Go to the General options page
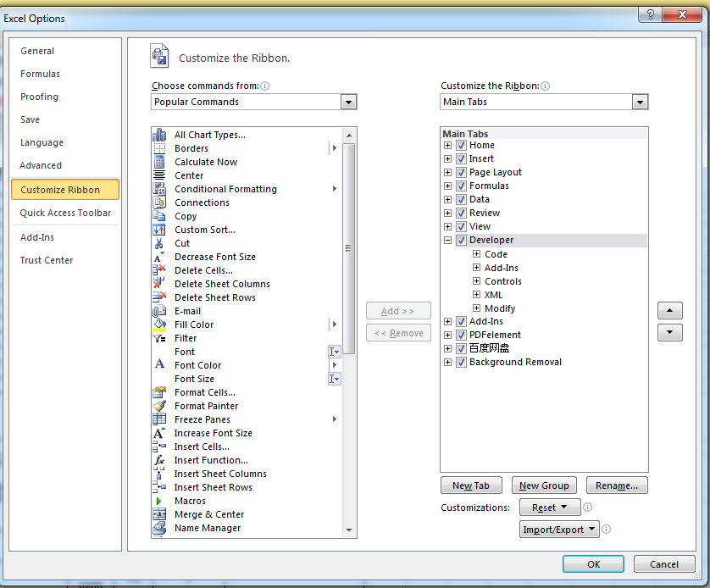 click(x=37, y=51)
